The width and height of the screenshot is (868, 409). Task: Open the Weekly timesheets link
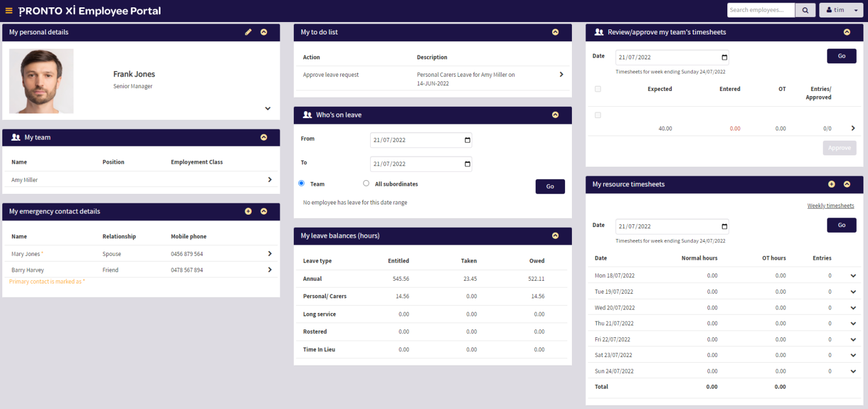[831, 206]
